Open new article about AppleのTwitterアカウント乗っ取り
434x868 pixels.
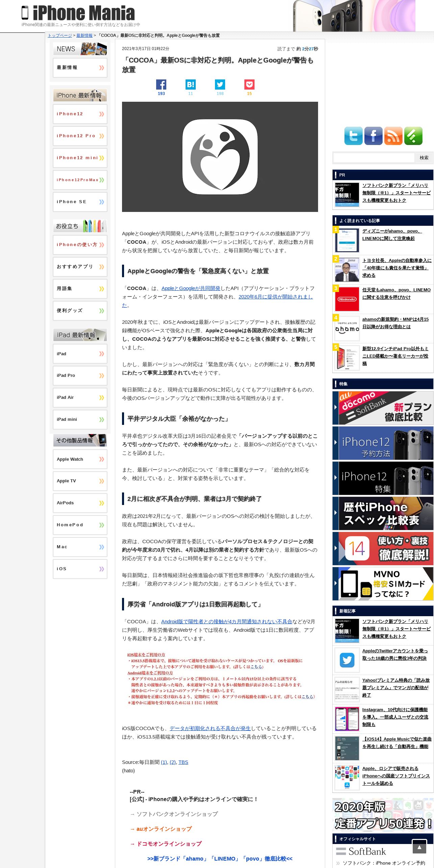(395, 655)
